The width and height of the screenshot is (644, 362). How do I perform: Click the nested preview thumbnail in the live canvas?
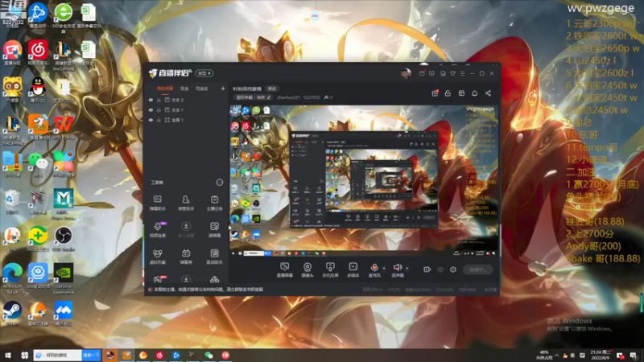(x=363, y=179)
